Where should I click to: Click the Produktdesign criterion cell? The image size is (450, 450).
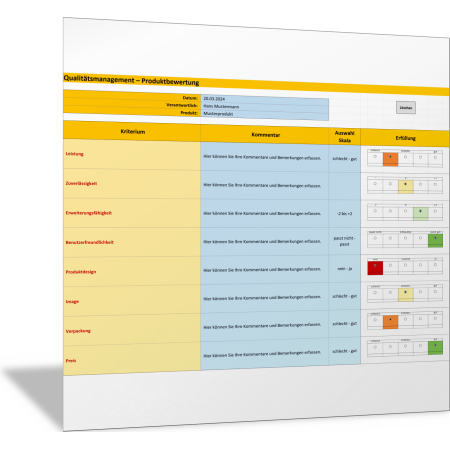click(x=132, y=272)
